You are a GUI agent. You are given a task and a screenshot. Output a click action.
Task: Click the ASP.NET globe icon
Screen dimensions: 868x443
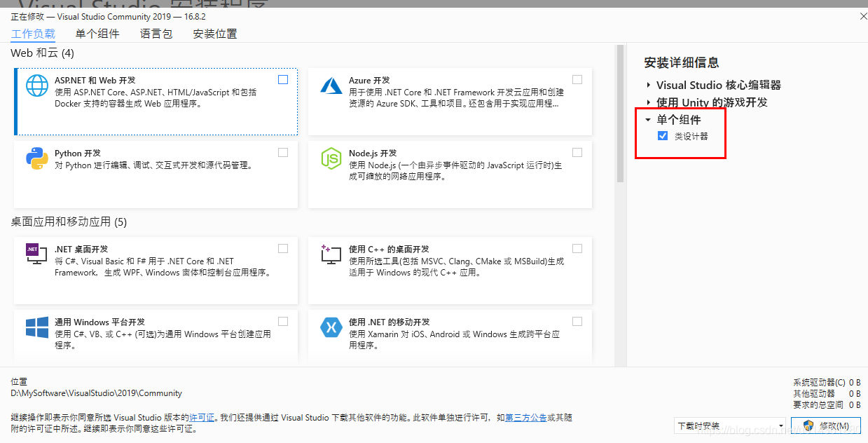(37, 85)
